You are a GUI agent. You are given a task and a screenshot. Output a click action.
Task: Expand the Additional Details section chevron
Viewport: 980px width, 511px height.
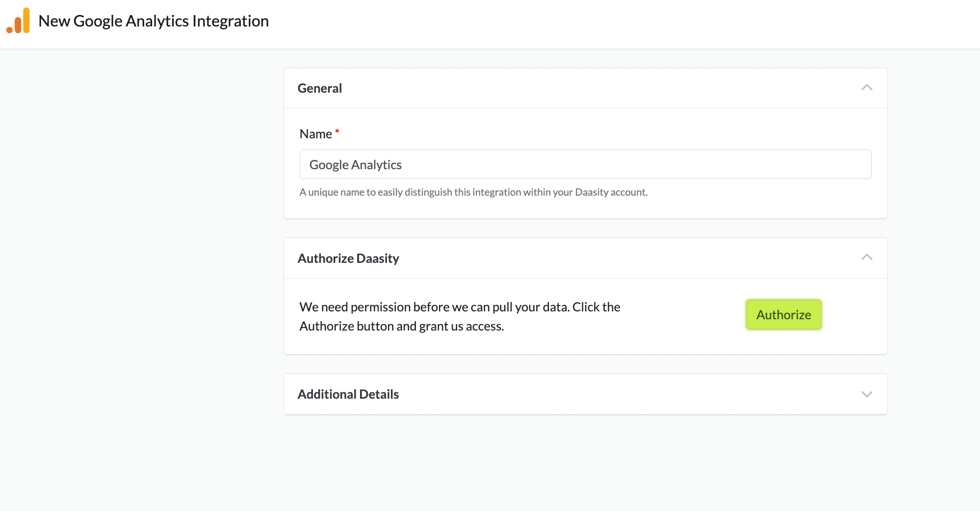[x=867, y=394]
